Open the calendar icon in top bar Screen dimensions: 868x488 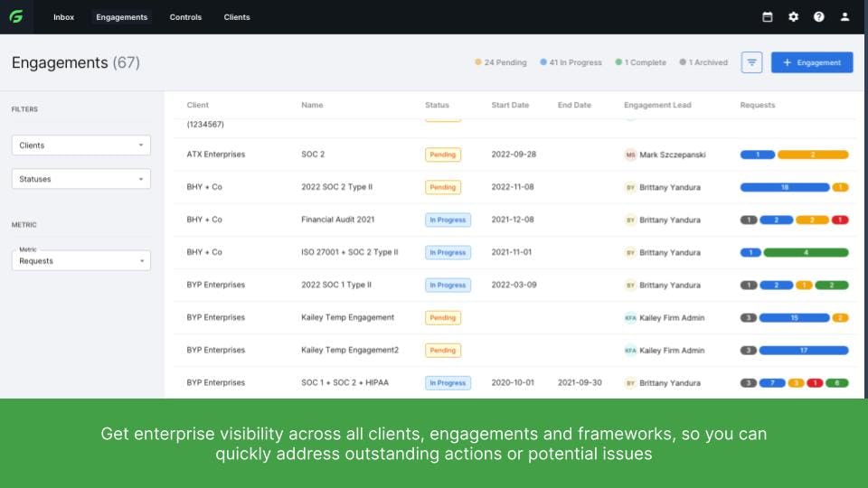pos(768,17)
